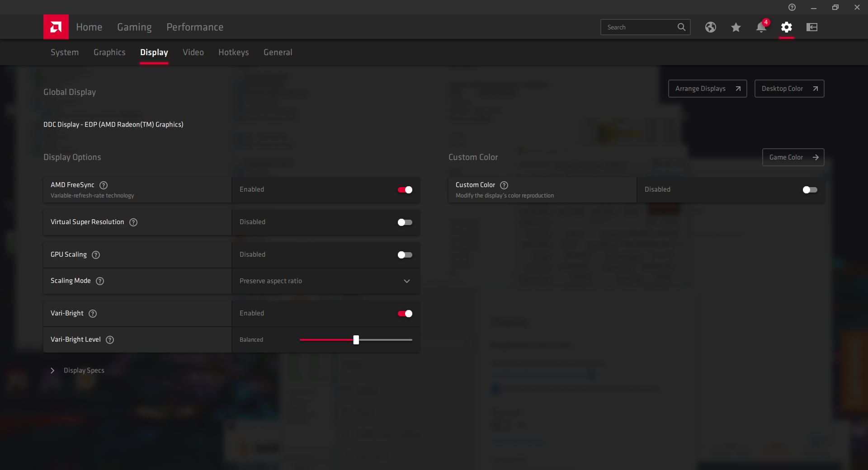Show Scaling Mode help icon
This screenshot has width=868, height=470.
pyautogui.click(x=100, y=281)
